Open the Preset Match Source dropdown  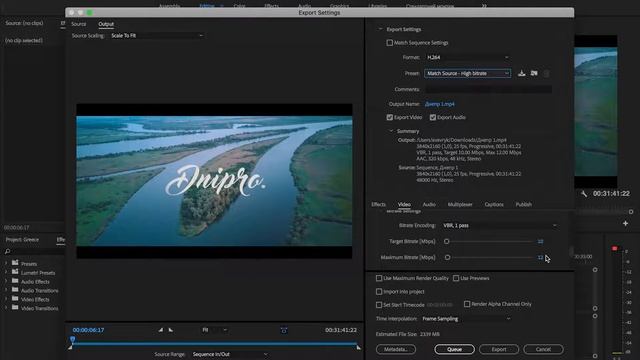pyautogui.click(x=467, y=73)
